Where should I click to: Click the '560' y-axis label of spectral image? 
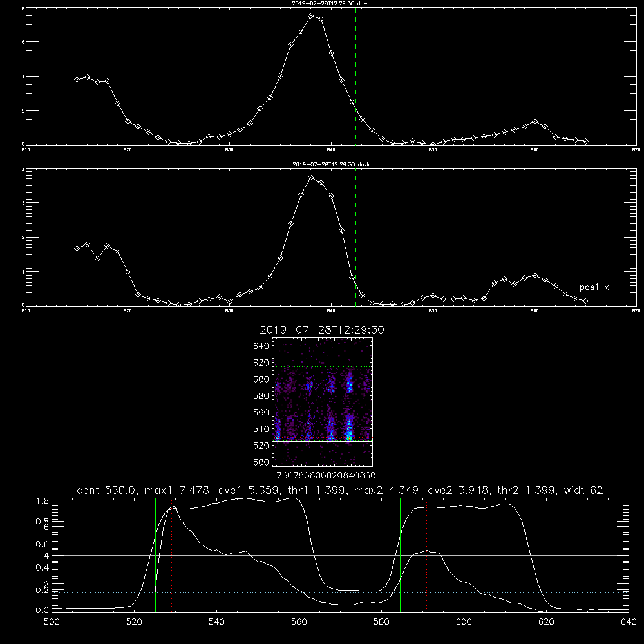point(261,412)
